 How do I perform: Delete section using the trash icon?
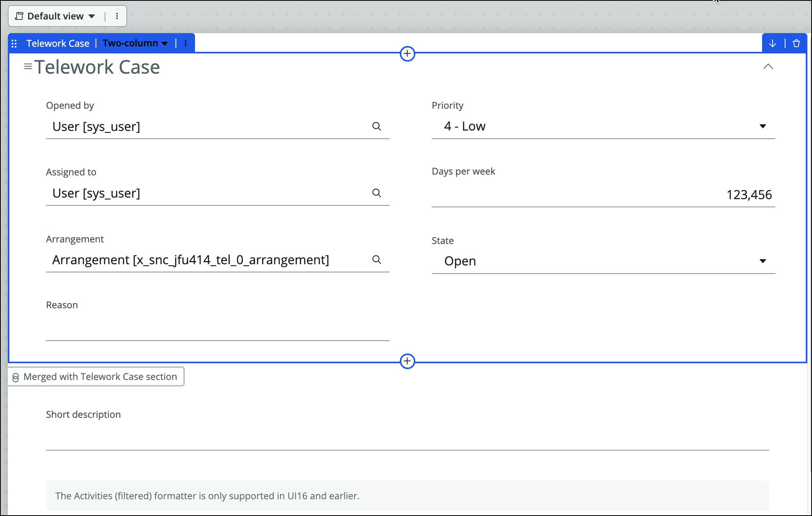click(x=796, y=43)
